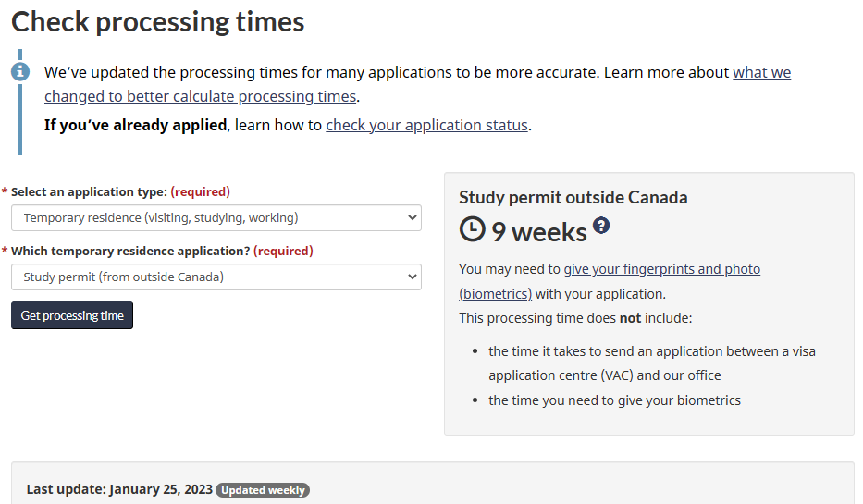This screenshot has width=863, height=504.
Task: Click 'Which temporary residence application?' label
Action: pyautogui.click(x=130, y=251)
